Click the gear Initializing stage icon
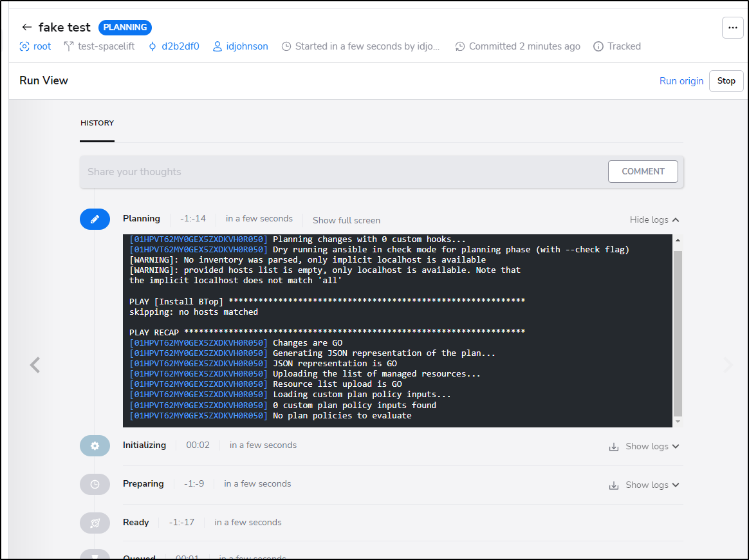The height and width of the screenshot is (560, 749). click(x=95, y=446)
